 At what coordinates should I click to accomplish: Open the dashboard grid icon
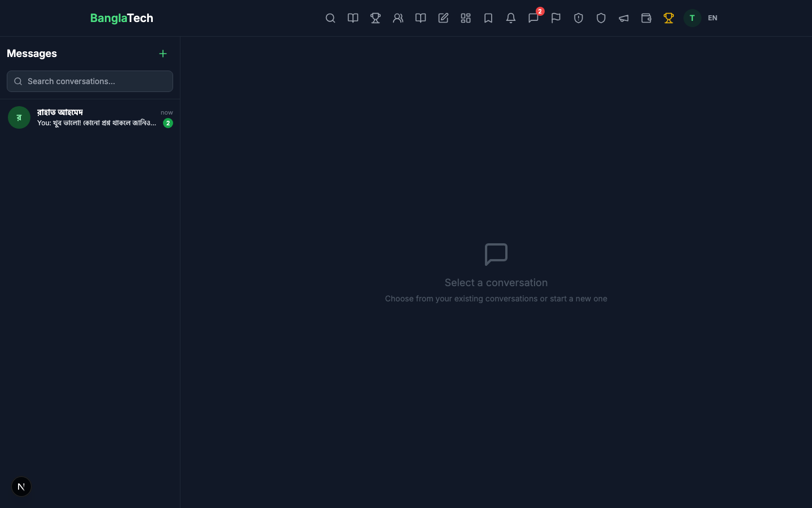point(466,18)
